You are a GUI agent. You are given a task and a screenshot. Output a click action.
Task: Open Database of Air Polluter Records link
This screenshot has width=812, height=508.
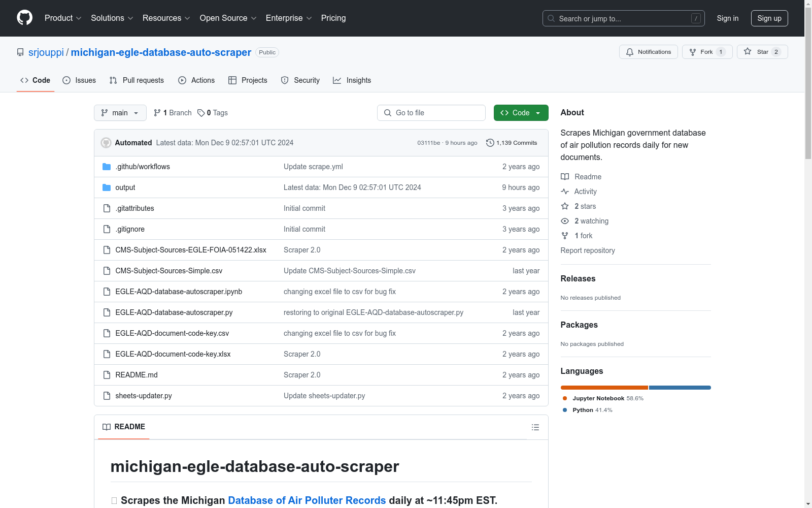point(307,500)
